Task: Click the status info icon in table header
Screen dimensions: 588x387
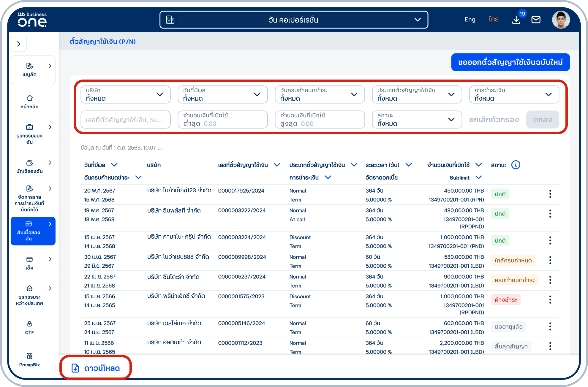Action: click(516, 165)
